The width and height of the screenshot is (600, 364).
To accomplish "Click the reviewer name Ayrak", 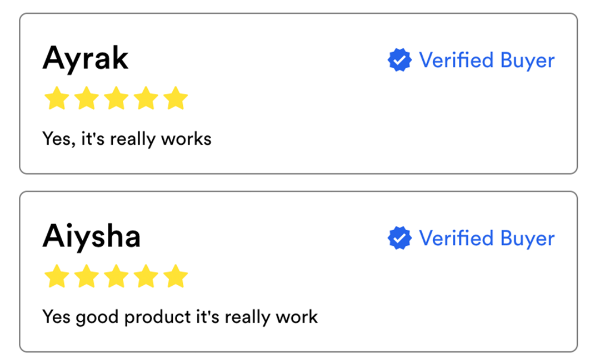I will click(x=86, y=58).
